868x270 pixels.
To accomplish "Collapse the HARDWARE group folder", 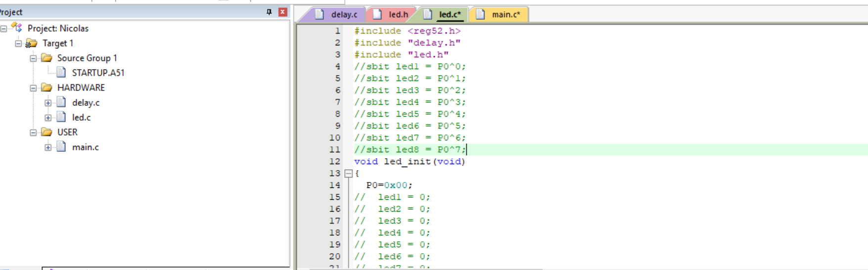I will tap(33, 88).
